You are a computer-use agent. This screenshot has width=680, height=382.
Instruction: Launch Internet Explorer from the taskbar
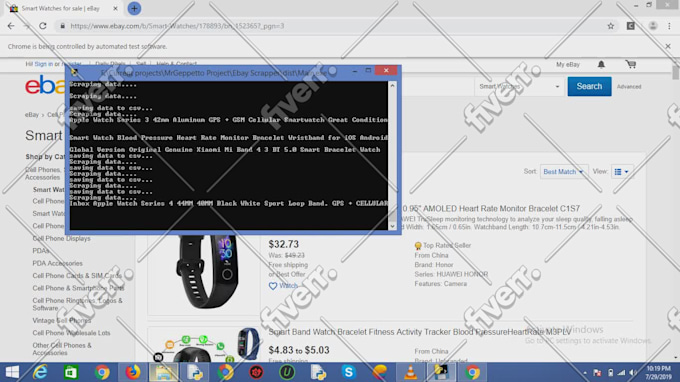40,372
